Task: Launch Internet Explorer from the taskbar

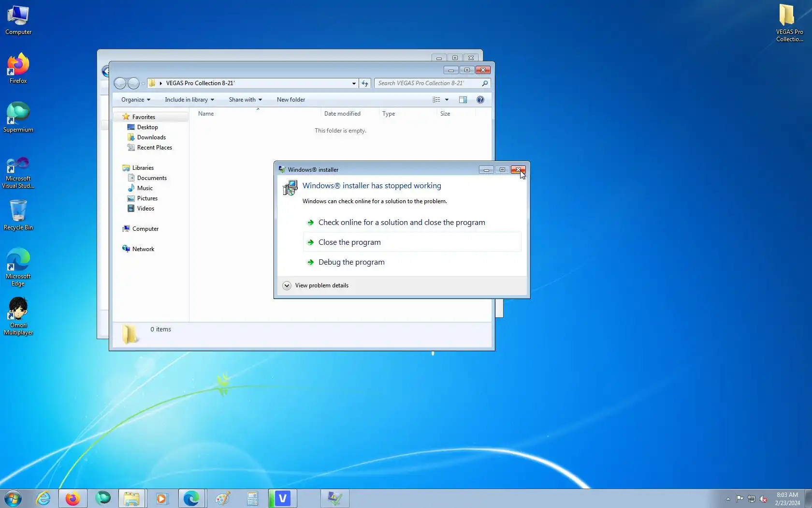Action: point(43,498)
